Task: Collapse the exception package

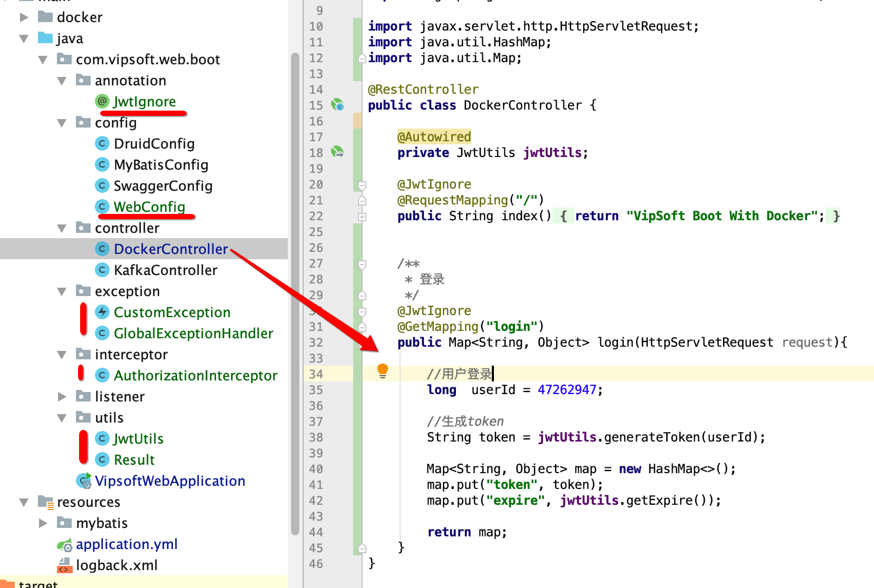Action: (62, 291)
